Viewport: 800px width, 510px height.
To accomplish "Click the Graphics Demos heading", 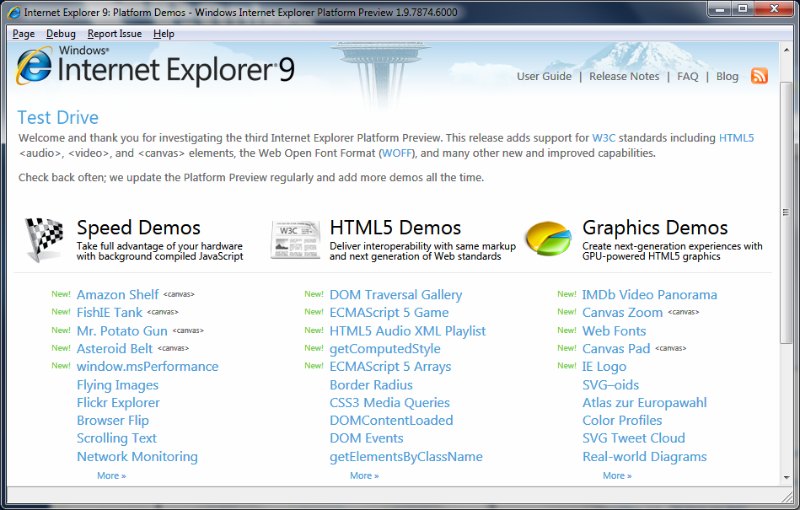I will click(655, 227).
